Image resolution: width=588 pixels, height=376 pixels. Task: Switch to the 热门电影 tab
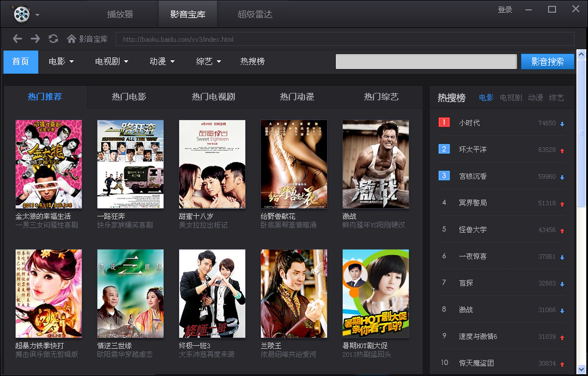click(x=129, y=97)
